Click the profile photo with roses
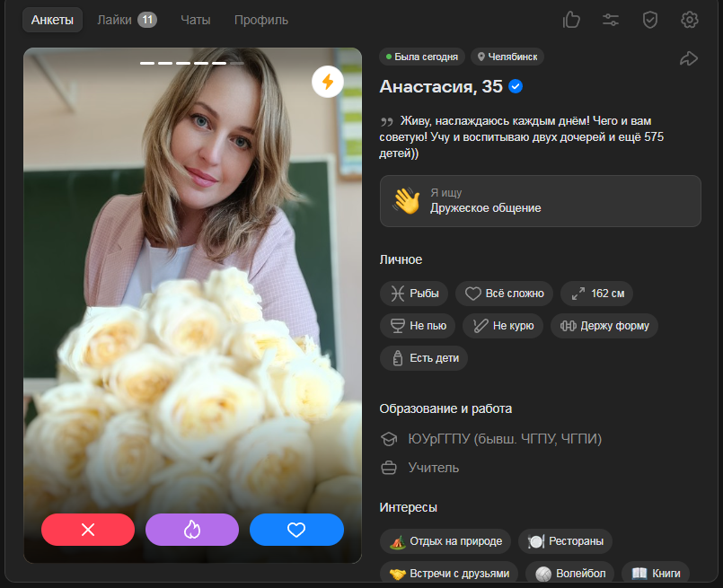This screenshot has height=588, width=723. tap(192, 296)
